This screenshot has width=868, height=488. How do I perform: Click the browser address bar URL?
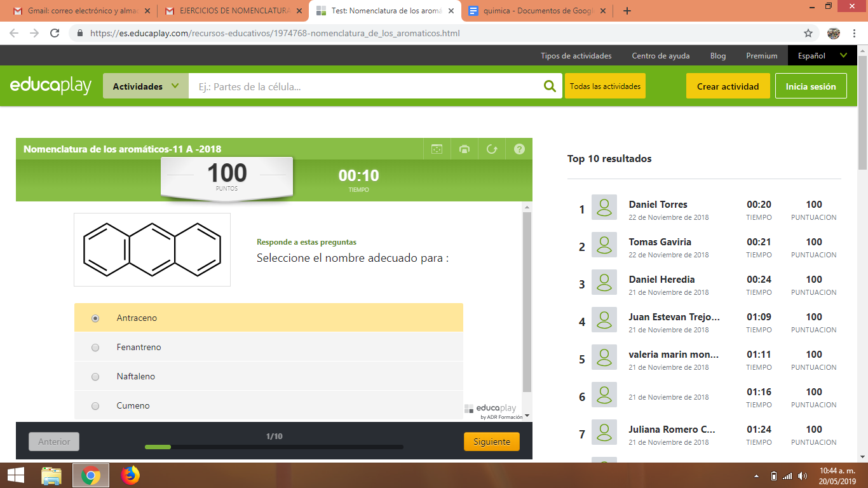click(275, 33)
